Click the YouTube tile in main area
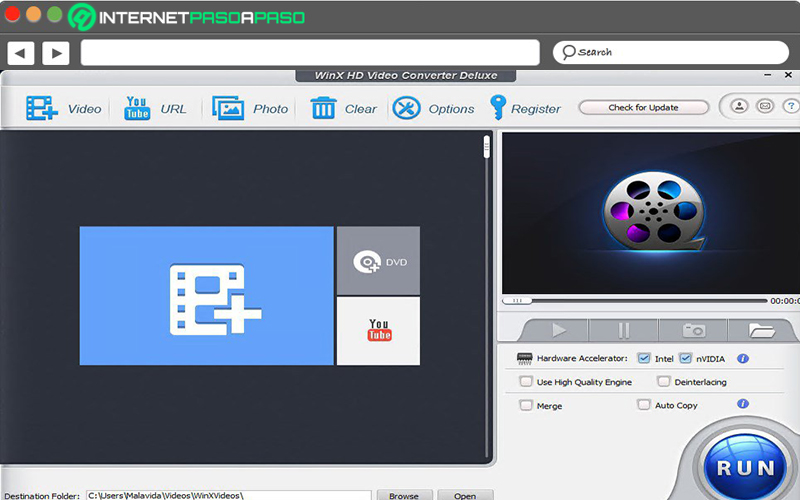Screen dimensions: 800x500 [x=379, y=331]
